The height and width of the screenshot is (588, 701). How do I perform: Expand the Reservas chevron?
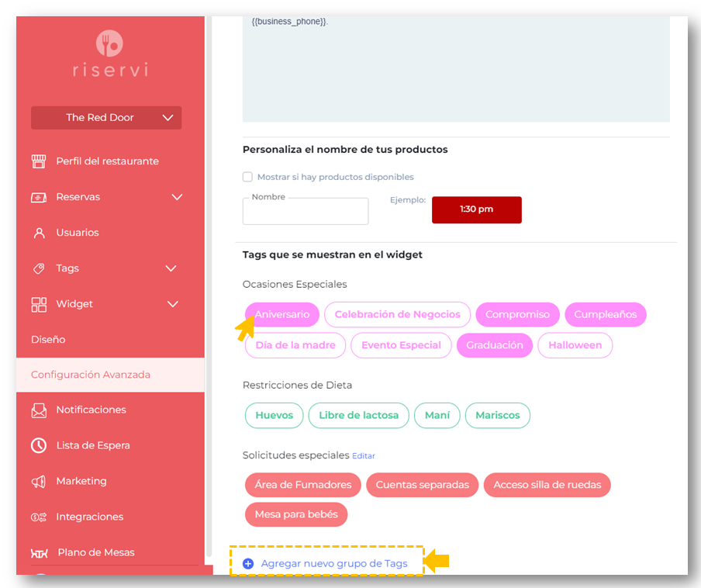[177, 197]
